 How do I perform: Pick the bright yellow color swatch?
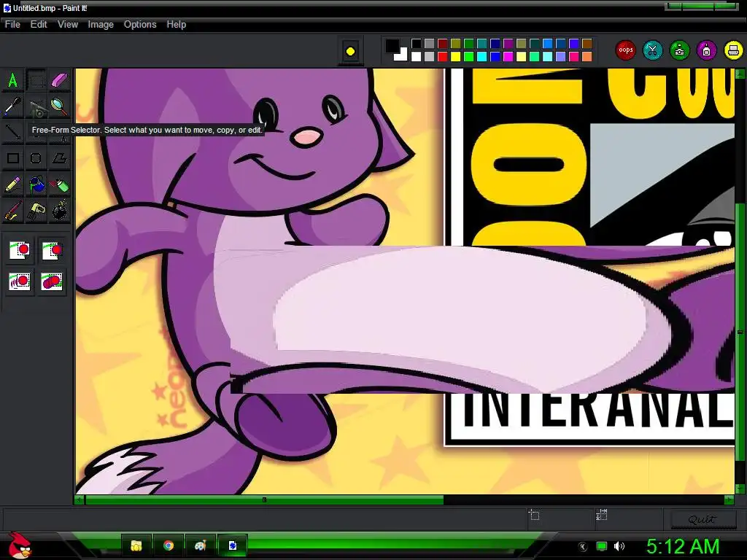pos(456,57)
